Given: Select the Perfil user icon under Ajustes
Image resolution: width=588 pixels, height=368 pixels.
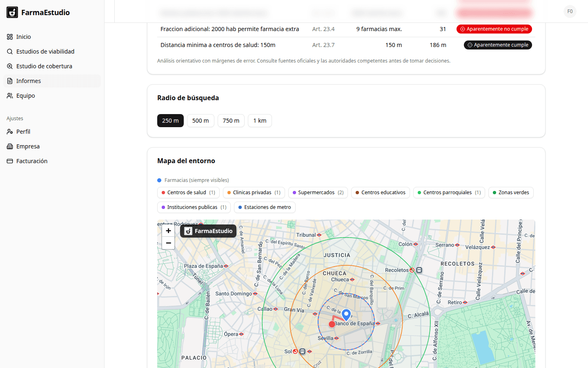Looking at the screenshot, I should 9,131.
